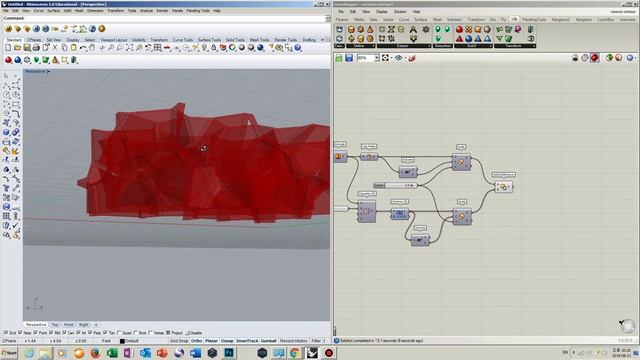Toggle the Near osnap checkbox
640x360 pixels.
point(20,333)
